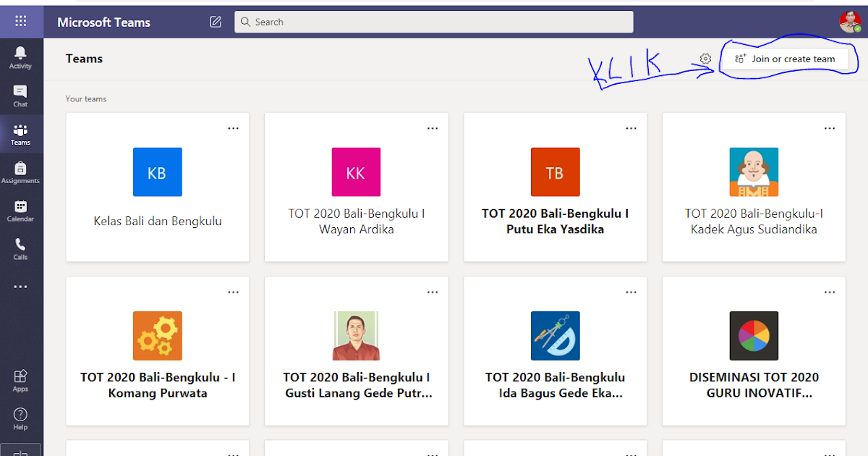The image size is (868, 456).
Task: Open more options for DISEMINASI TOT 2020 team
Action: [830, 292]
